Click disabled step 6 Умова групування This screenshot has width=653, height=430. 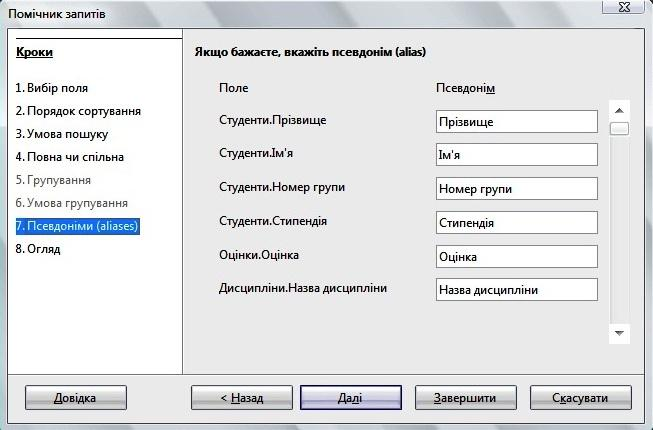pyautogui.click(x=72, y=203)
